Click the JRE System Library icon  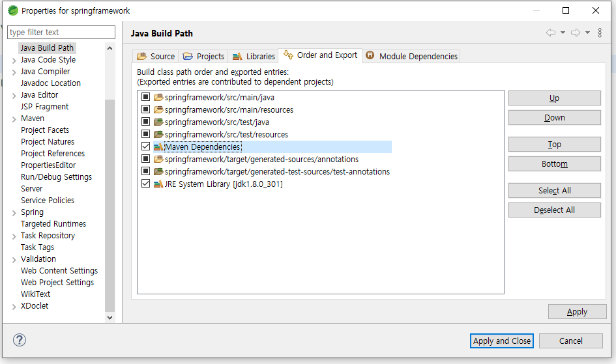(x=158, y=184)
